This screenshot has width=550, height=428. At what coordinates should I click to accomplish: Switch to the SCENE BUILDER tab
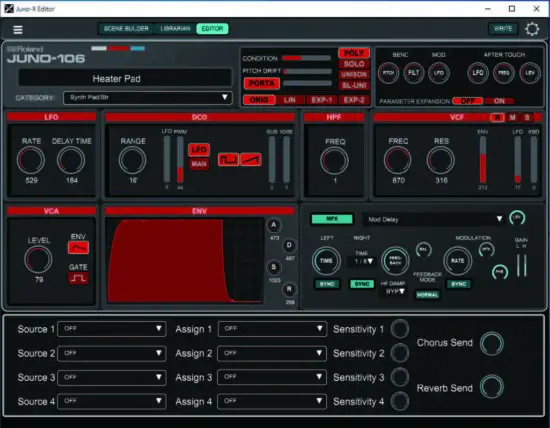click(126, 28)
